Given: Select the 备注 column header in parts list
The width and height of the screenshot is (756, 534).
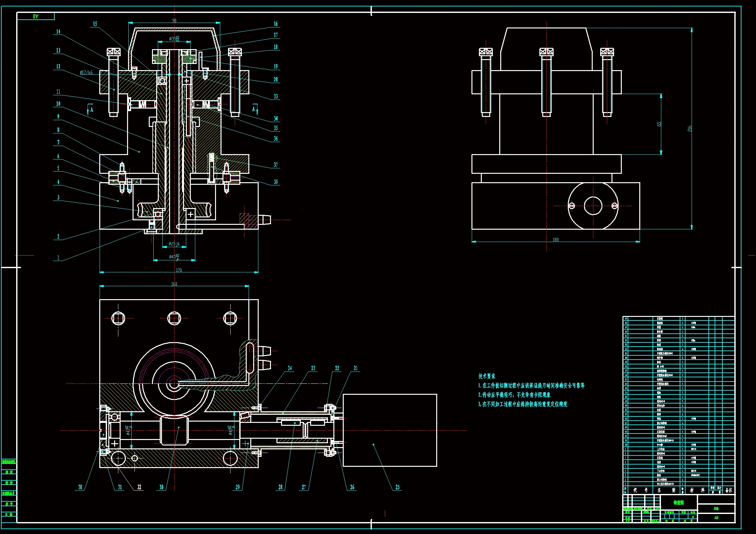Looking at the screenshot, I should (729, 490).
